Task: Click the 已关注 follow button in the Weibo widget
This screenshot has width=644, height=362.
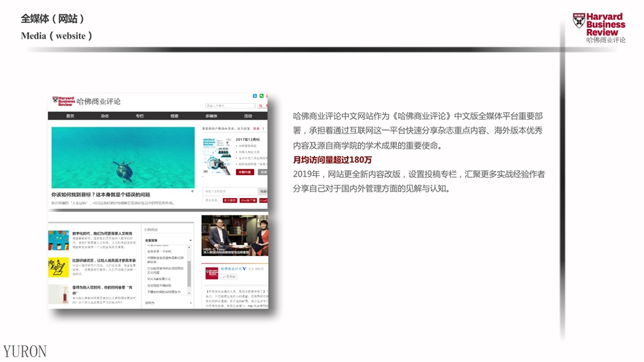Action: [229, 277]
